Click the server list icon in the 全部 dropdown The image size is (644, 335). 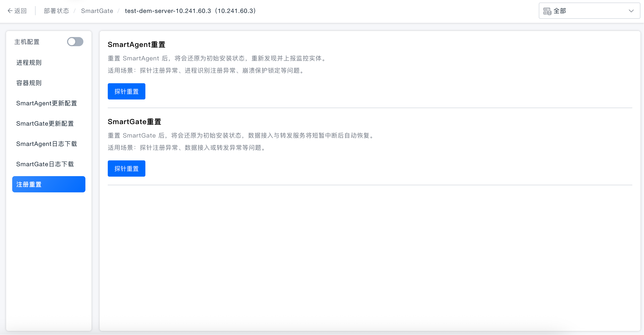pos(547,11)
